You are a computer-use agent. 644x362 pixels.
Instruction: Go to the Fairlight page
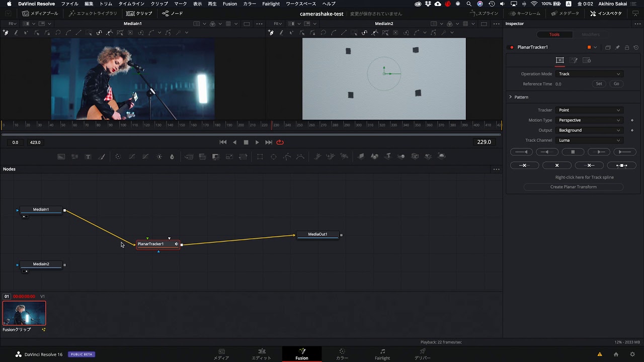(382, 354)
